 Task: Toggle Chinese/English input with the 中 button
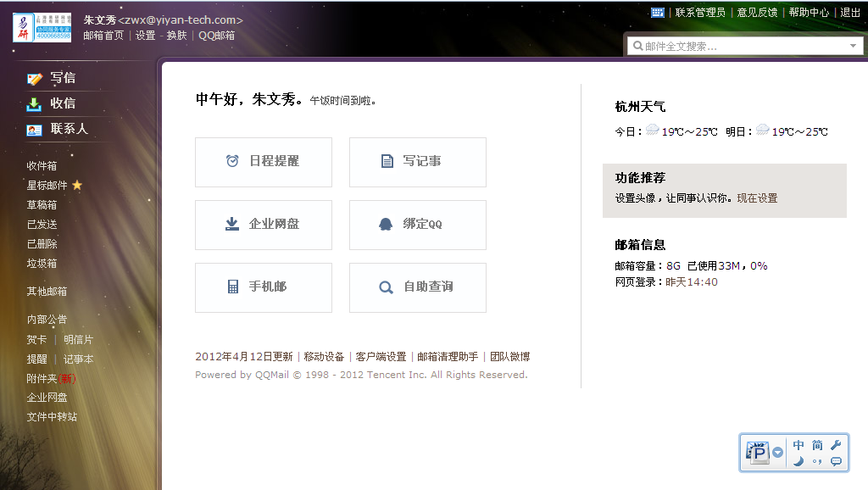pos(798,444)
